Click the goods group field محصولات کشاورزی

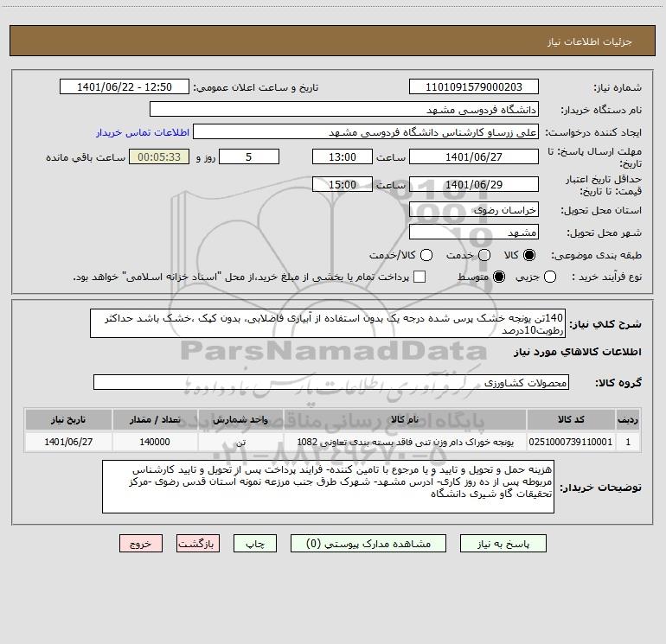(331, 382)
